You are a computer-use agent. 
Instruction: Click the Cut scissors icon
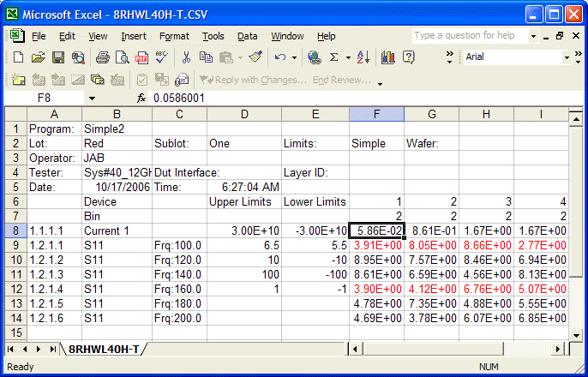coord(186,57)
